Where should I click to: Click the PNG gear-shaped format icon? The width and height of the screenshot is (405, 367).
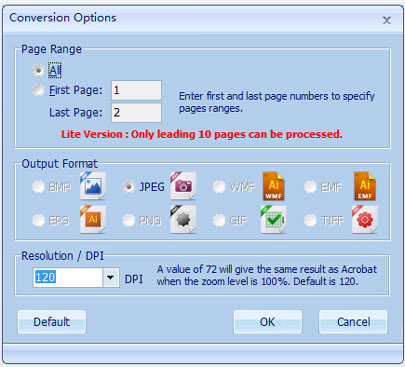coord(183,219)
